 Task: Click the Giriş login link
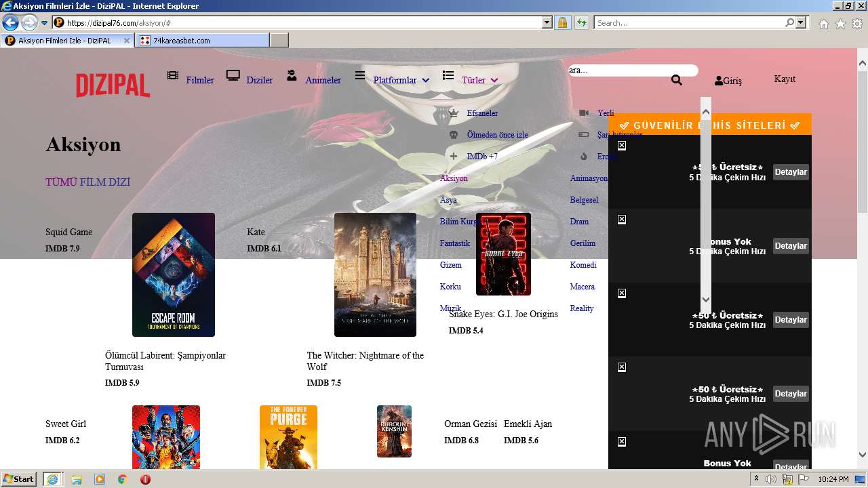732,81
